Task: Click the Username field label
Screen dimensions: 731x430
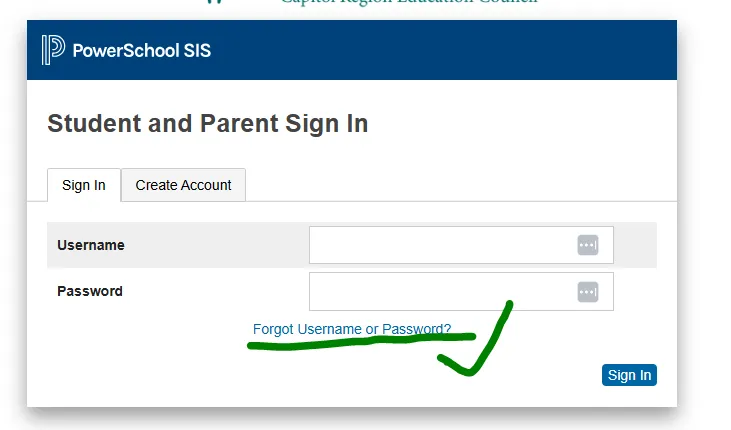Action: coord(91,245)
